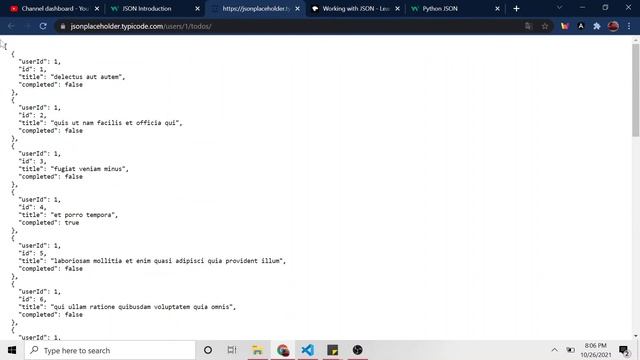The width and height of the screenshot is (640, 360).
Task: Go forward with the browser forward arrow
Action: coord(27,26)
